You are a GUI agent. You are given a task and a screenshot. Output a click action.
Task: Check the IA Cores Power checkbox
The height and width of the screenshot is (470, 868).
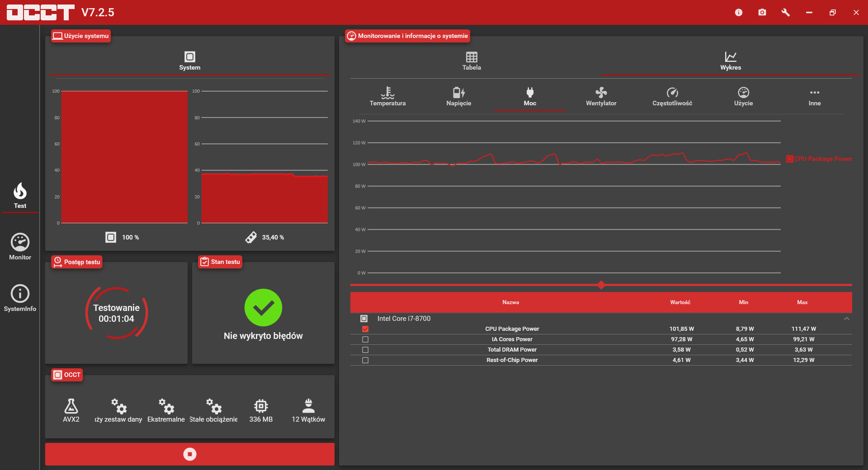(x=365, y=339)
